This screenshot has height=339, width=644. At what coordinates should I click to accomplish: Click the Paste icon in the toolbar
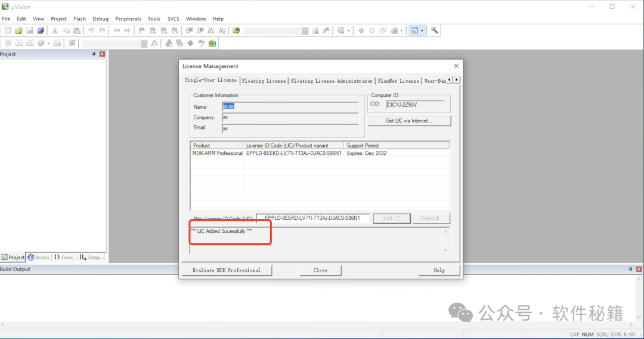coord(77,31)
